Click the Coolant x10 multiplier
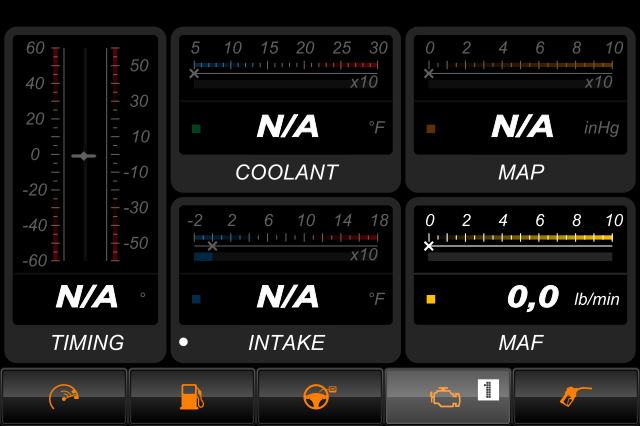640x426 pixels. click(x=364, y=82)
